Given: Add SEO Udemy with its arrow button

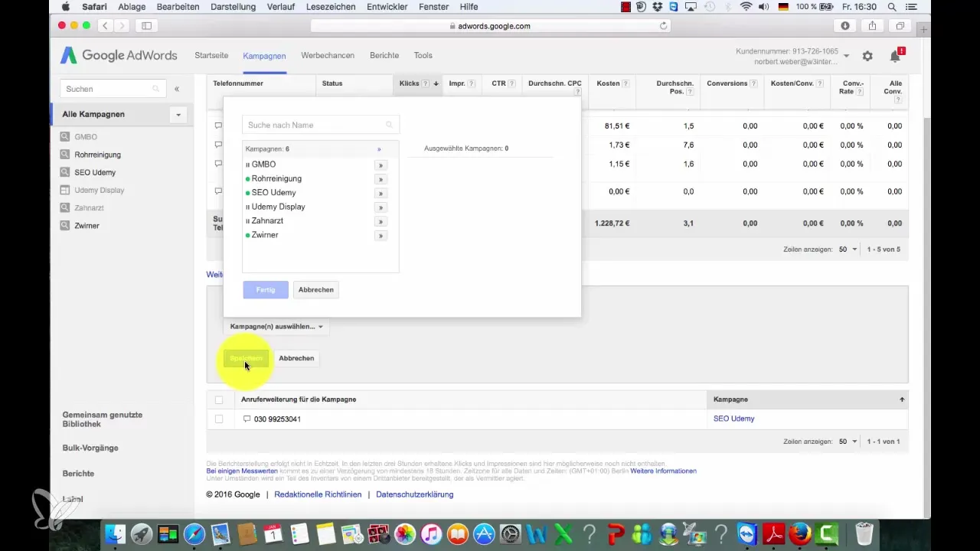Looking at the screenshot, I should point(381,193).
